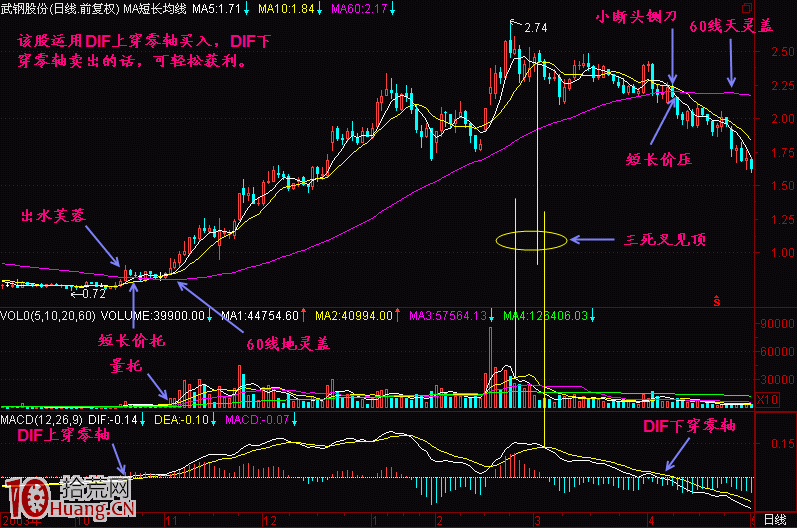Click the overlapping-squares restore icon at chart top
The width and height of the screenshot is (797, 528).
tap(746, 7)
